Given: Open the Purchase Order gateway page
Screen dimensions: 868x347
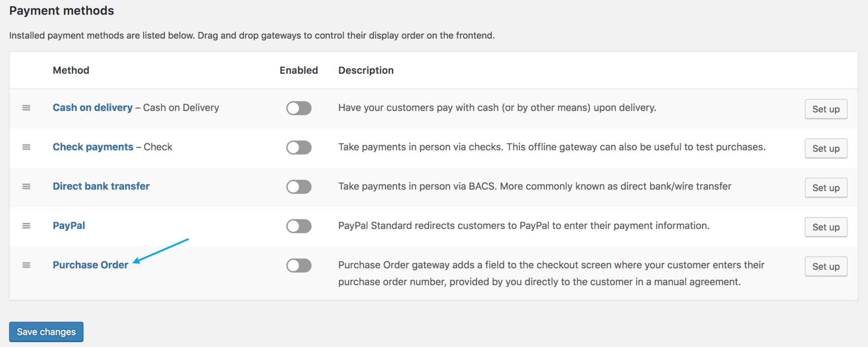Looking at the screenshot, I should point(90,265).
